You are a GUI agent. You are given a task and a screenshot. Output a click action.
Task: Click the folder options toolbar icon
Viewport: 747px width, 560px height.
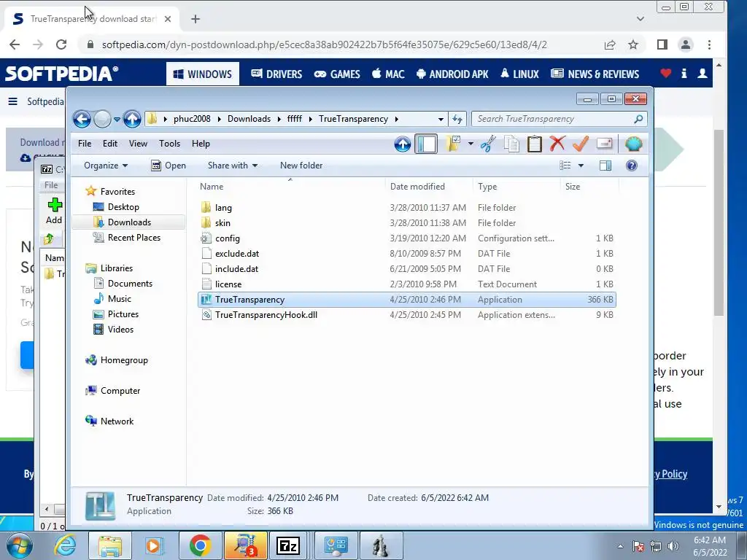pos(453,144)
